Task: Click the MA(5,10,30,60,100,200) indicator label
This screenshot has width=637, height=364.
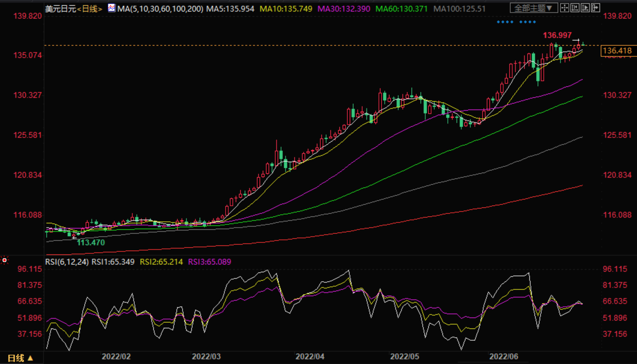Action: click(x=160, y=9)
